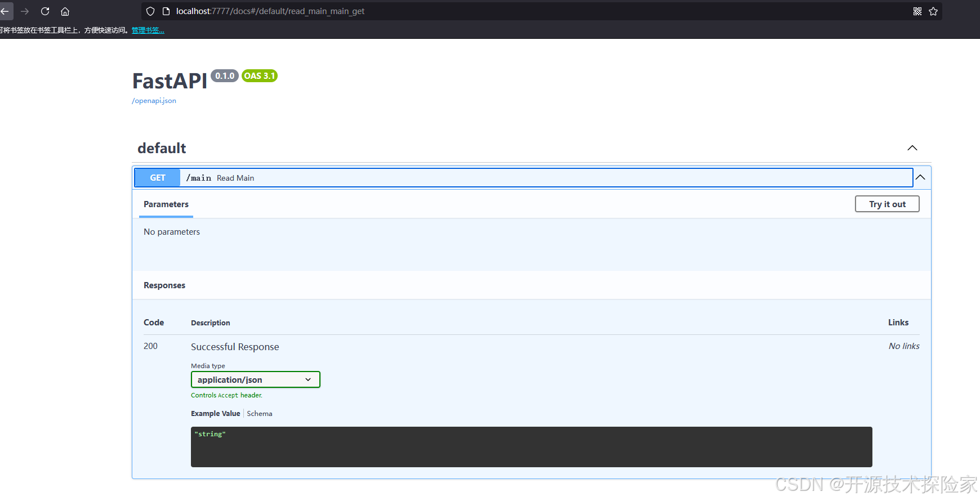Click the Responses heading
The width and height of the screenshot is (980, 501).
164,285
